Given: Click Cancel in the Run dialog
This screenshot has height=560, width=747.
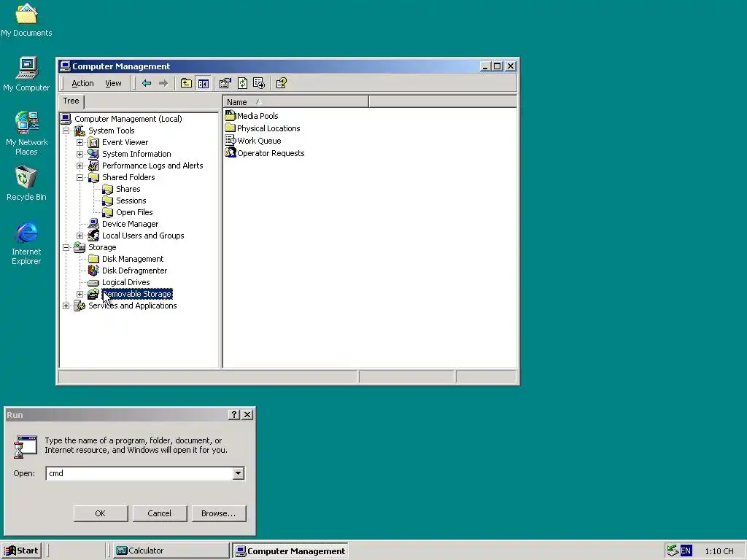Looking at the screenshot, I should pos(160,513).
